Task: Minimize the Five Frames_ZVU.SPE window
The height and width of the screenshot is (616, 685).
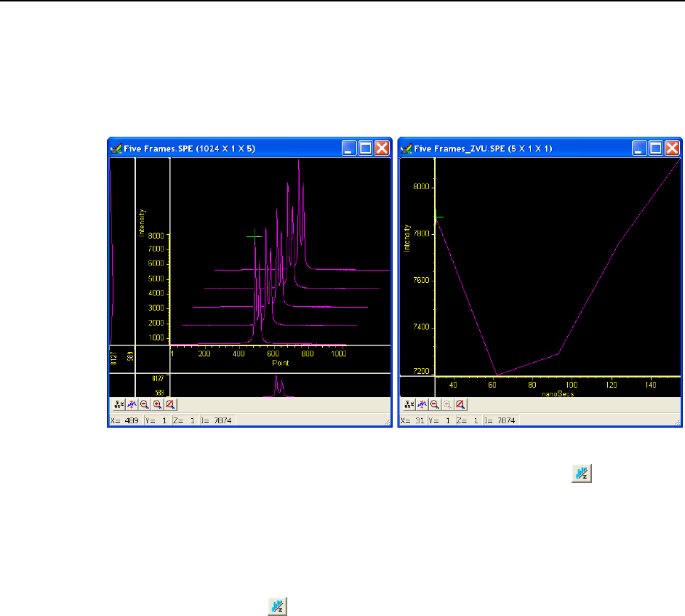Action: pos(639,148)
